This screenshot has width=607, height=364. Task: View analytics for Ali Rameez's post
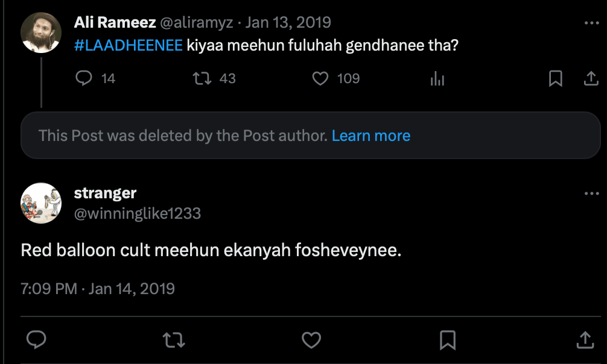(x=437, y=79)
